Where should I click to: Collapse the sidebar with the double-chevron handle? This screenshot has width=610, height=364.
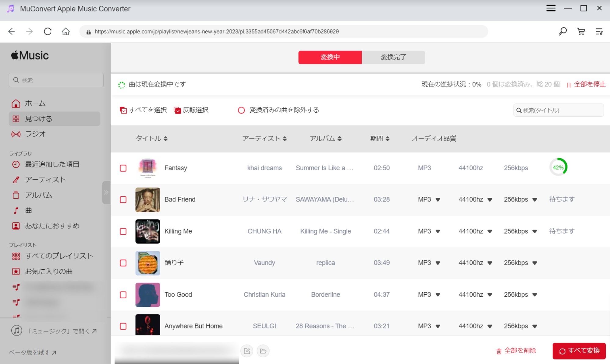point(106,192)
